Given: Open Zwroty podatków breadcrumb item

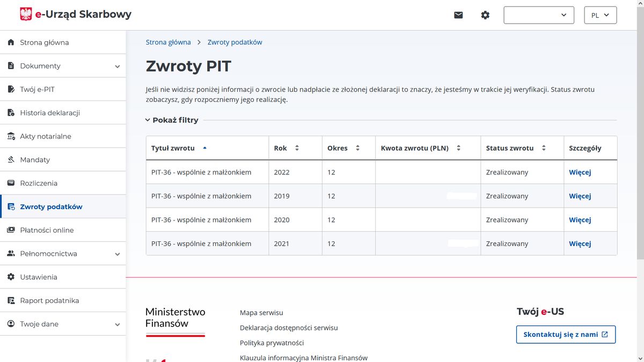Looking at the screenshot, I should pyautogui.click(x=235, y=42).
